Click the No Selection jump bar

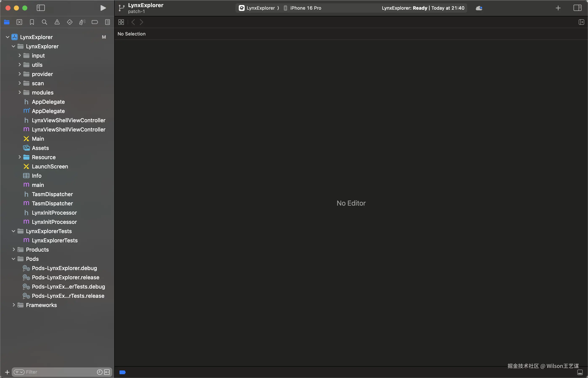tap(131, 34)
